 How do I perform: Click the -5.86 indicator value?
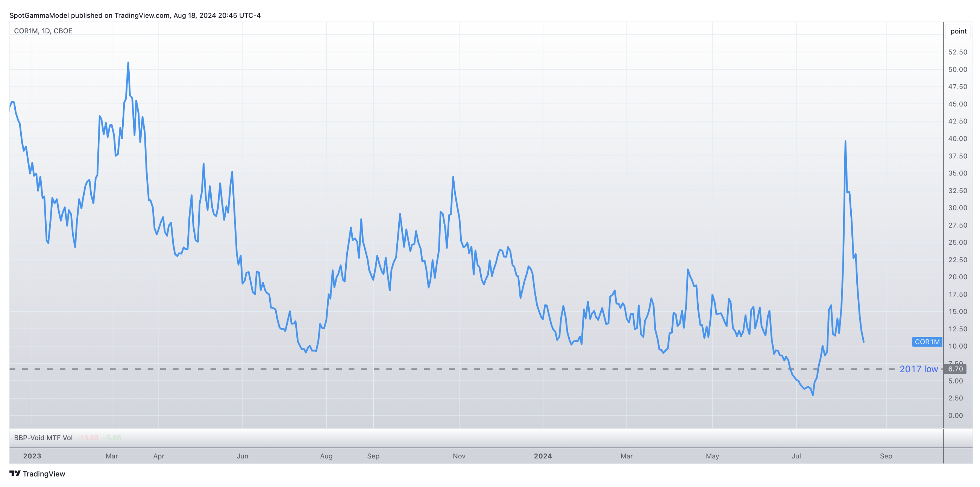point(112,437)
